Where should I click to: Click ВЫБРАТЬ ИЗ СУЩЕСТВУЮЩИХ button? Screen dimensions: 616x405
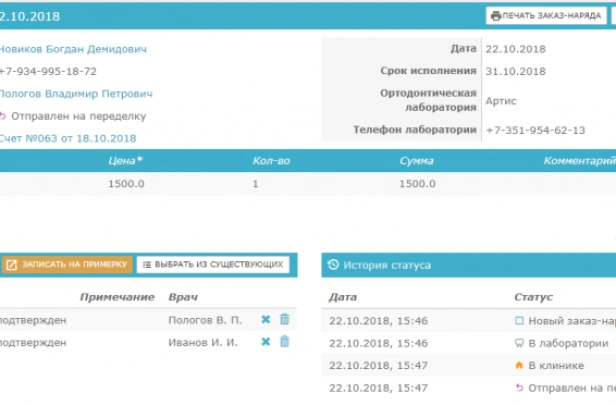[x=213, y=265]
